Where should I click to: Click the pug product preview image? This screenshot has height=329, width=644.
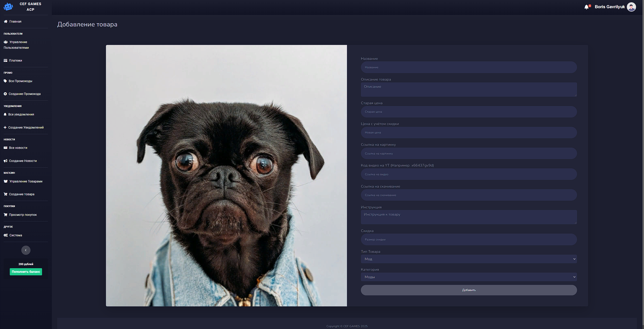point(226,176)
